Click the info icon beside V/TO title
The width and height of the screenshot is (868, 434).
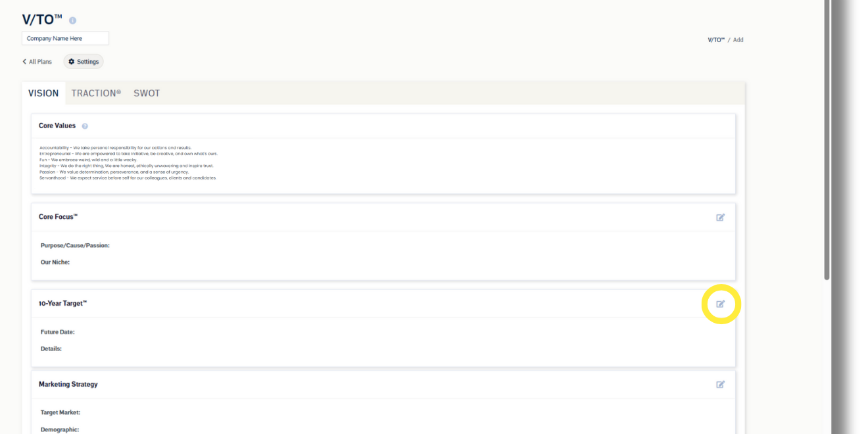point(72,21)
